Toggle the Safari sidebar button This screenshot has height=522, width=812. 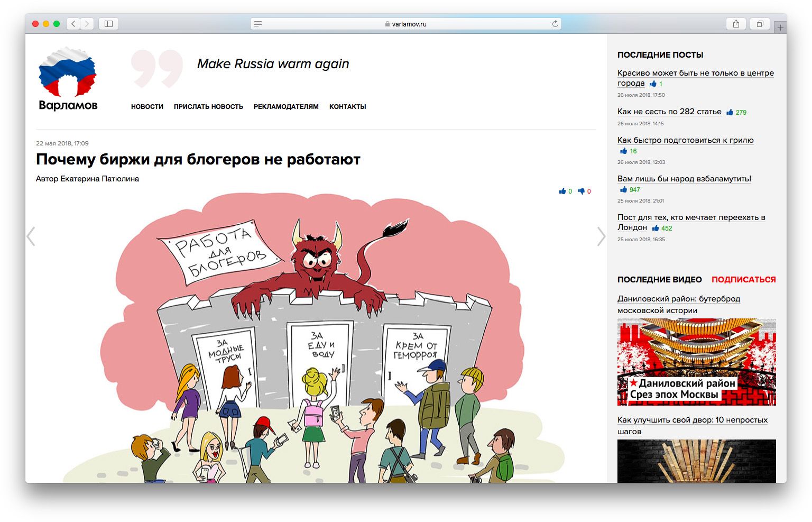[x=108, y=24]
